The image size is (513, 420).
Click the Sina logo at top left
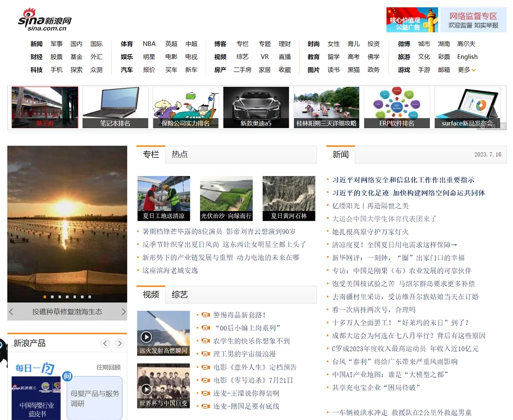[44, 20]
